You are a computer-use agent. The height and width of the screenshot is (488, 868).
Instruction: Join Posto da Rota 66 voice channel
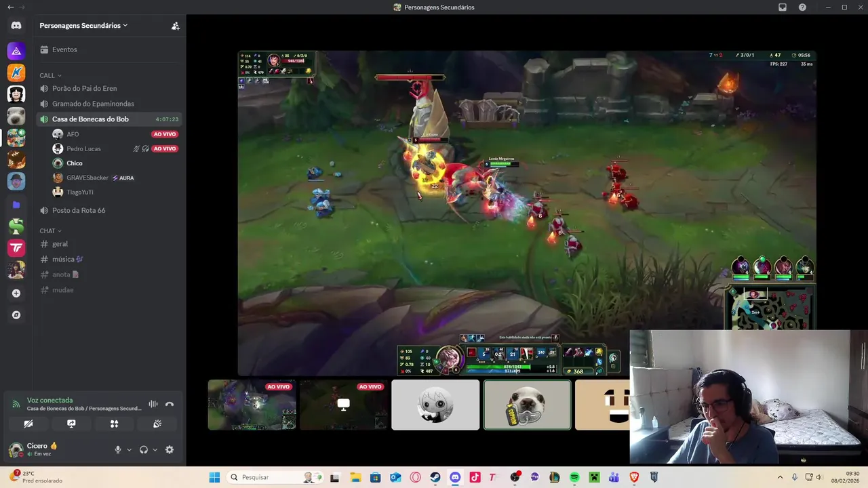[108, 210]
